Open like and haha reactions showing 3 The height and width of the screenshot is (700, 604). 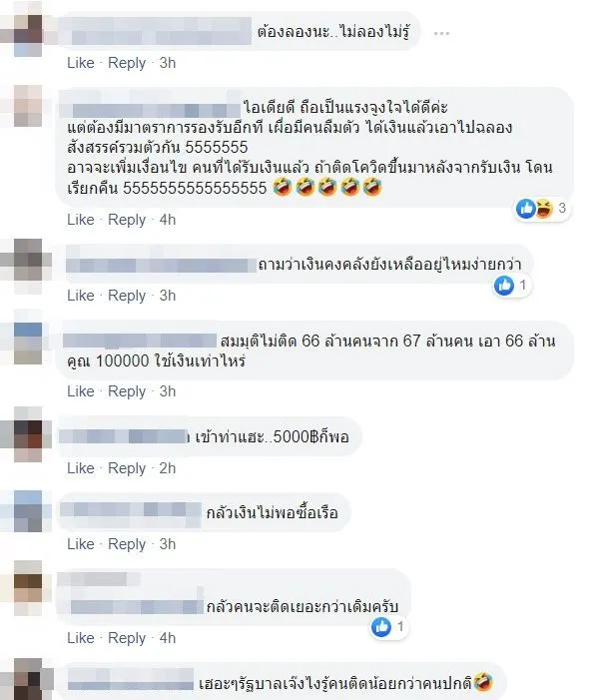click(x=541, y=208)
